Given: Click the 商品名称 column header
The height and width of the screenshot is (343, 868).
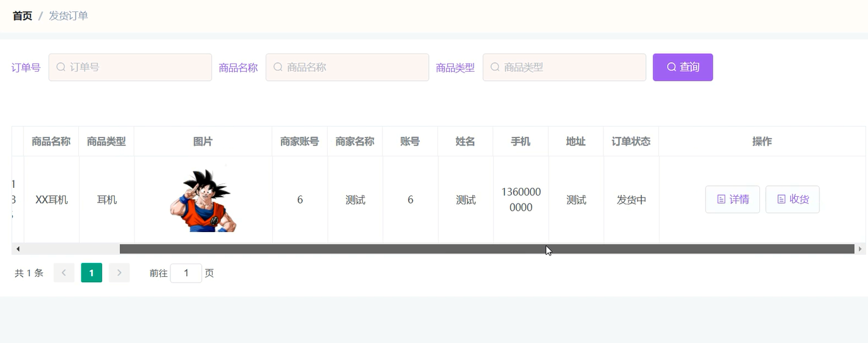Looking at the screenshot, I should point(51,141).
